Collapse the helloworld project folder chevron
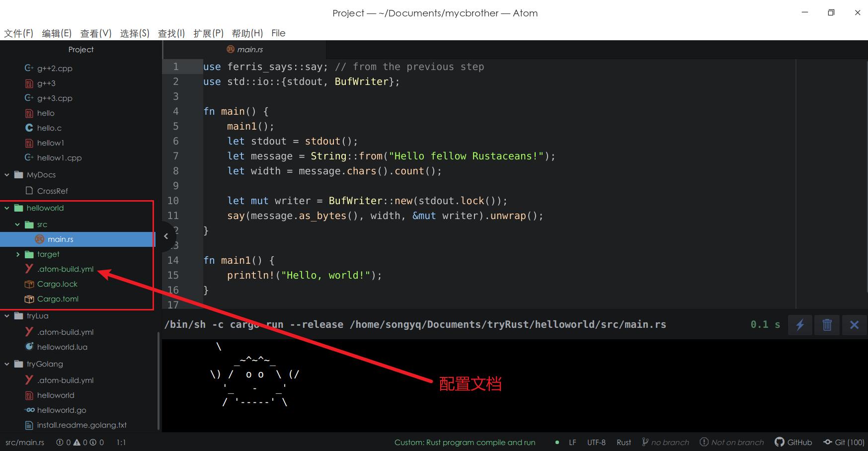The width and height of the screenshot is (868, 451). point(7,208)
